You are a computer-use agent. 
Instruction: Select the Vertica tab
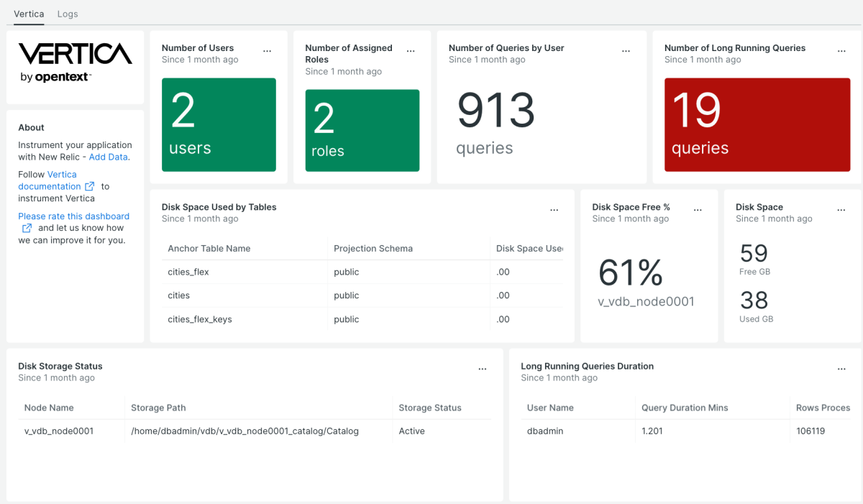[x=29, y=13]
